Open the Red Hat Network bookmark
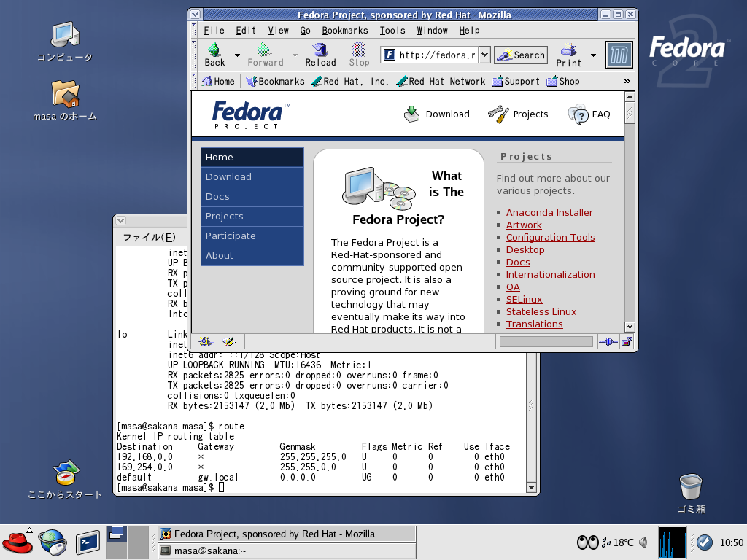Image resolution: width=747 pixels, height=560 pixels. click(x=441, y=82)
